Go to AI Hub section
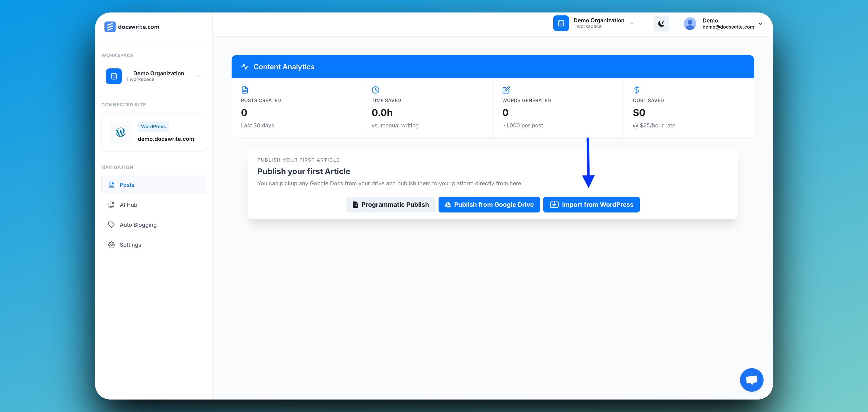Viewport: 868px width, 412px height. [x=128, y=205]
